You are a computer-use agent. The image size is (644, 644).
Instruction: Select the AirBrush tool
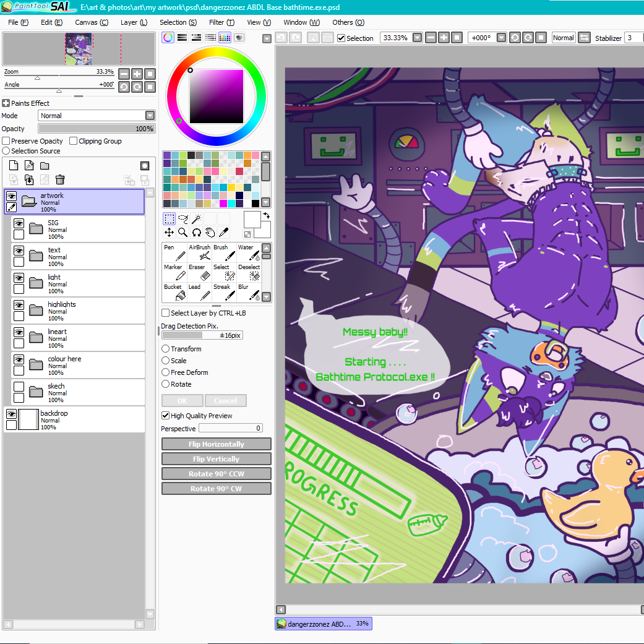pyautogui.click(x=199, y=252)
